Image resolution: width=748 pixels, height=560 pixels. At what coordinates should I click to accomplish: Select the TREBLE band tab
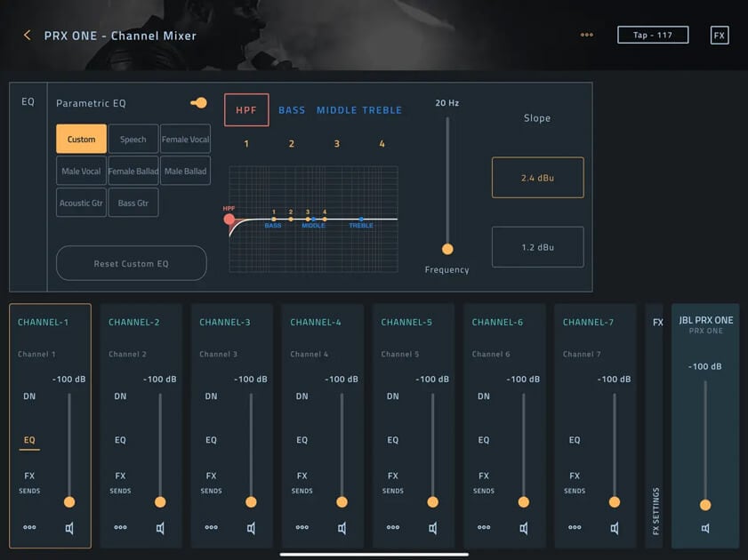point(382,110)
